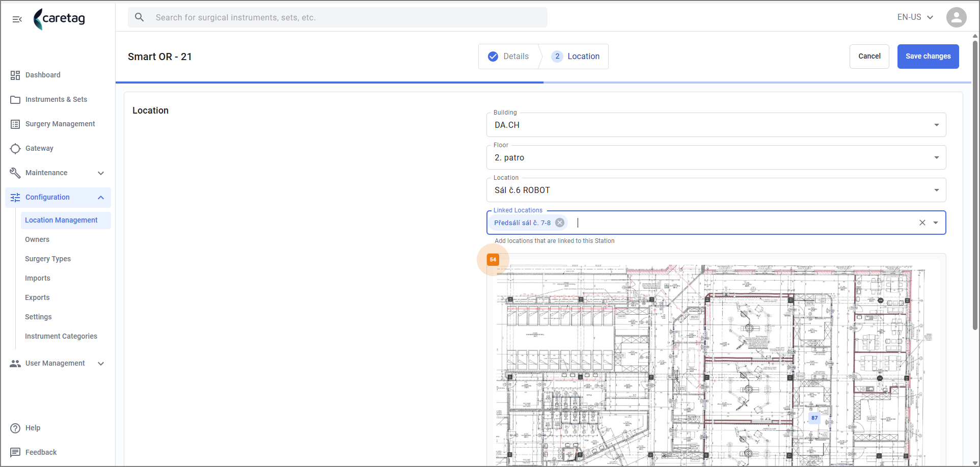Image resolution: width=980 pixels, height=467 pixels.
Task: Click the Save changes button
Action: point(928,57)
